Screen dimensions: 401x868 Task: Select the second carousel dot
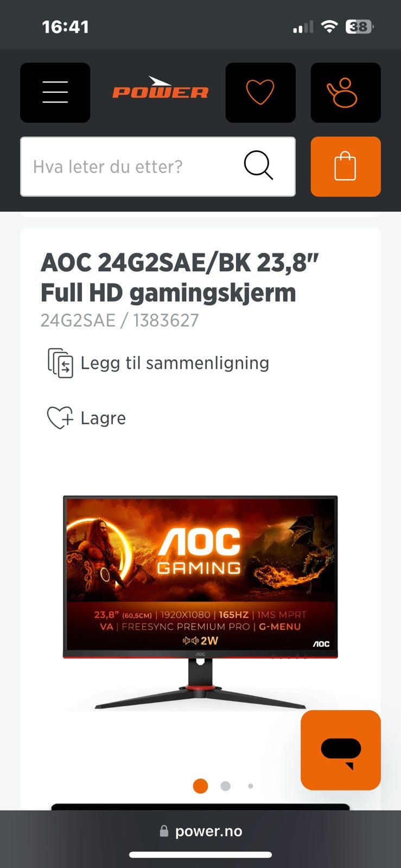coord(226,786)
